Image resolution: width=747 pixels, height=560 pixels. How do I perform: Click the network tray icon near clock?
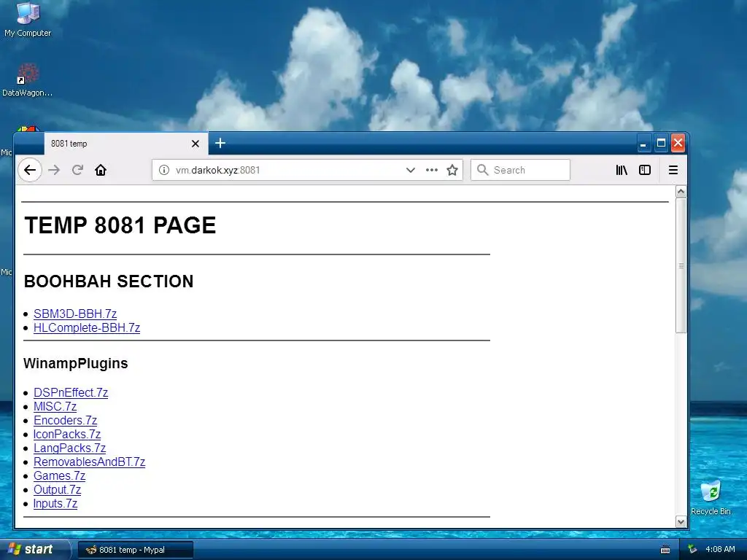tap(692, 550)
